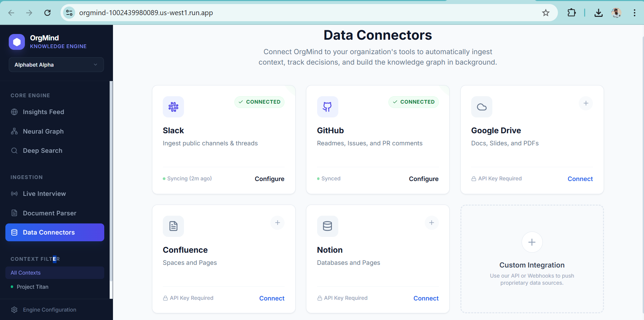Viewport: 644px width, 320px height.
Task: Click the Notion database icon
Action: [x=328, y=226]
